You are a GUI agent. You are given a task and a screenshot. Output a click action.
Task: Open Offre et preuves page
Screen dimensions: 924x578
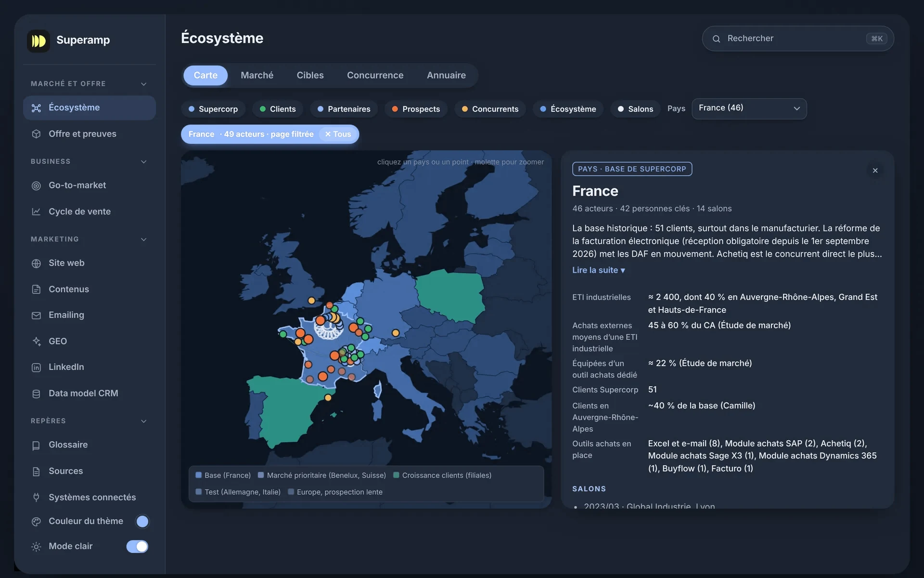89,134
